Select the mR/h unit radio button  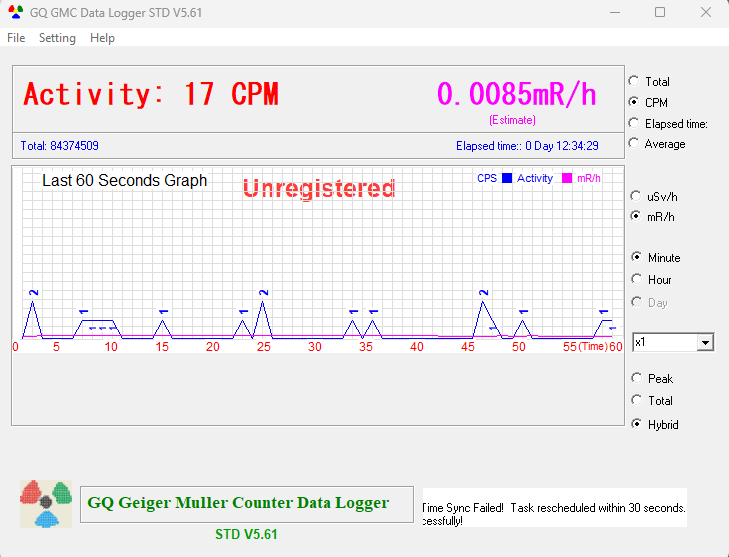click(x=636, y=216)
